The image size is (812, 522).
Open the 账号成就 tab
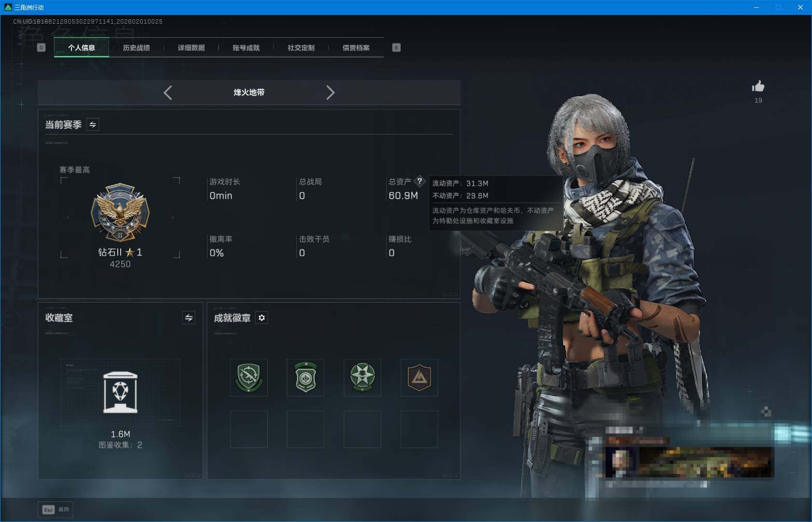point(246,47)
